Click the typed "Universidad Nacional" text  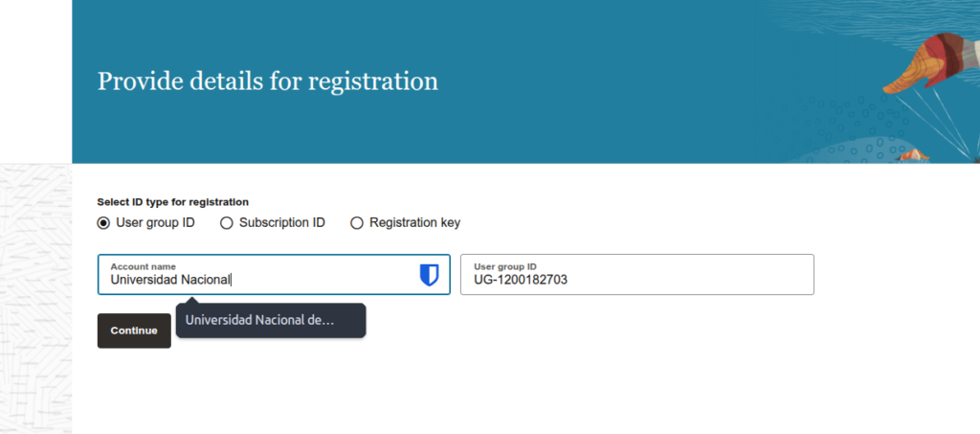click(170, 281)
